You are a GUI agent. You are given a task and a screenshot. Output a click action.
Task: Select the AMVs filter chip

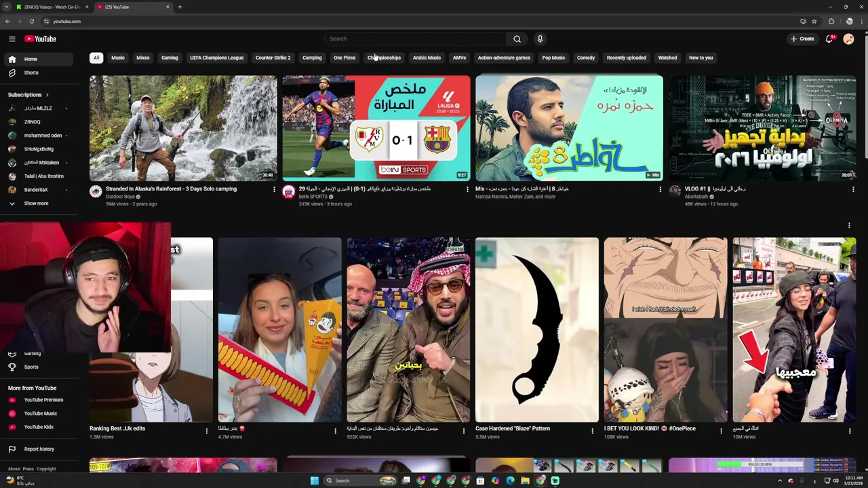pos(459,58)
